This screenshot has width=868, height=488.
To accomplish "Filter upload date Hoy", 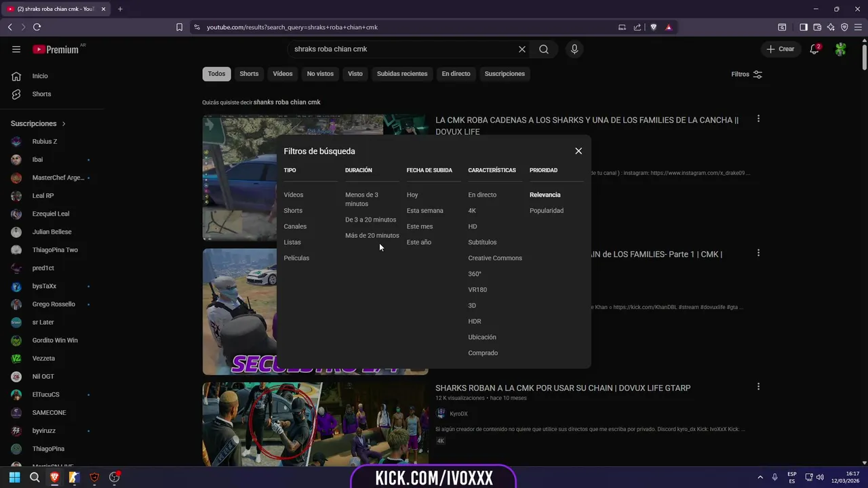I will [x=412, y=195].
